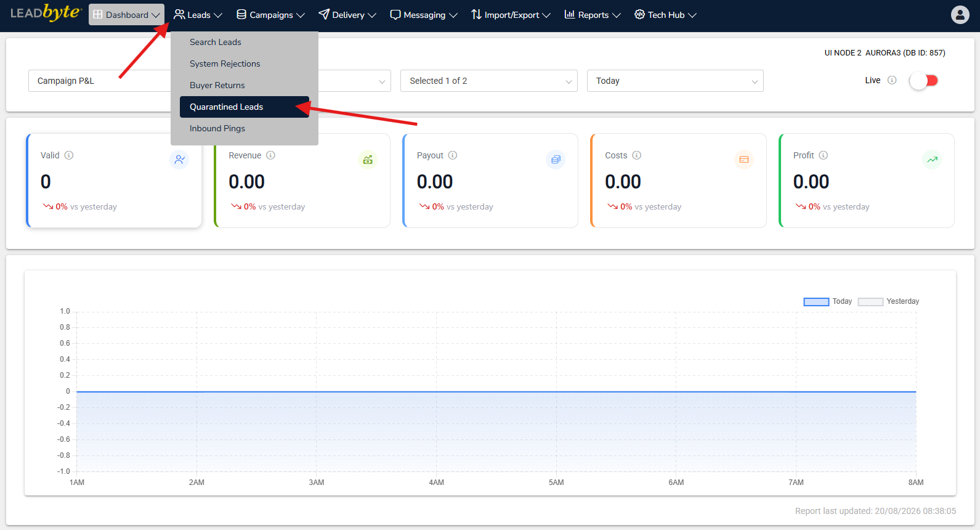Click the LeadByte logo
Screen dimensions: 980x530
pos(46,13)
